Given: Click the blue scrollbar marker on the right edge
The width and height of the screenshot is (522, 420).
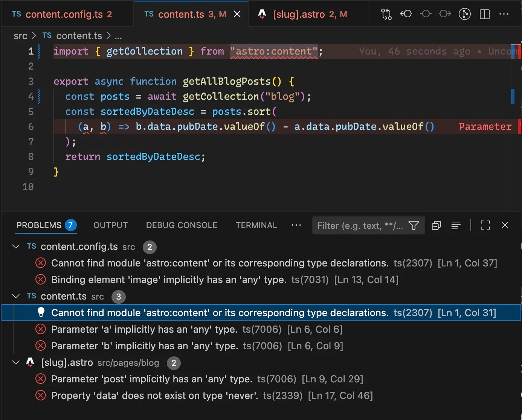Looking at the screenshot, I should click(x=513, y=96).
